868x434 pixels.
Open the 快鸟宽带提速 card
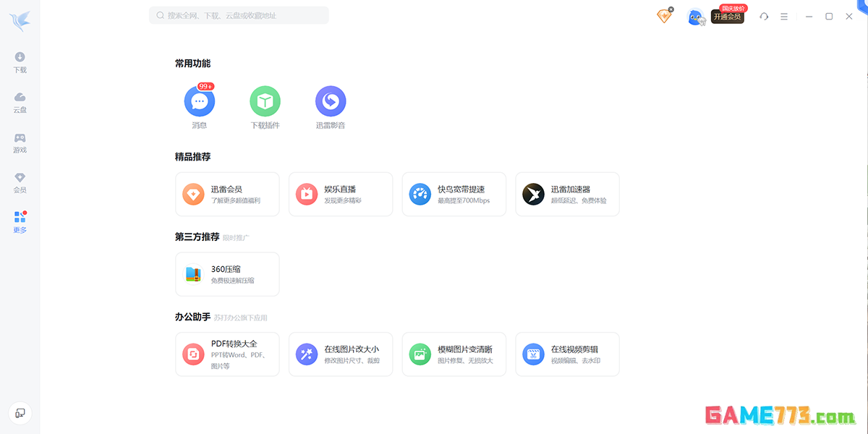coord(454,194)
